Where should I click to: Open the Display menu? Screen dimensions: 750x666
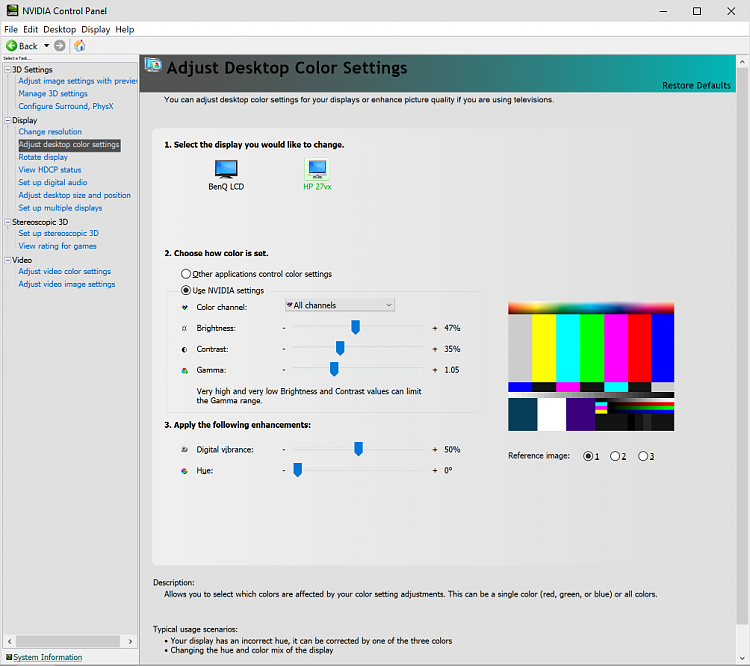click(x=96, y=30)
